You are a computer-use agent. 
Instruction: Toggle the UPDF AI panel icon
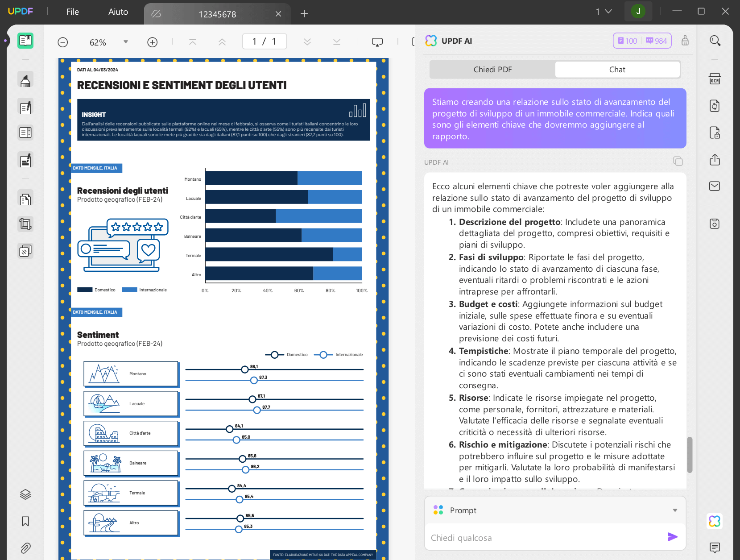coord(715,521)
